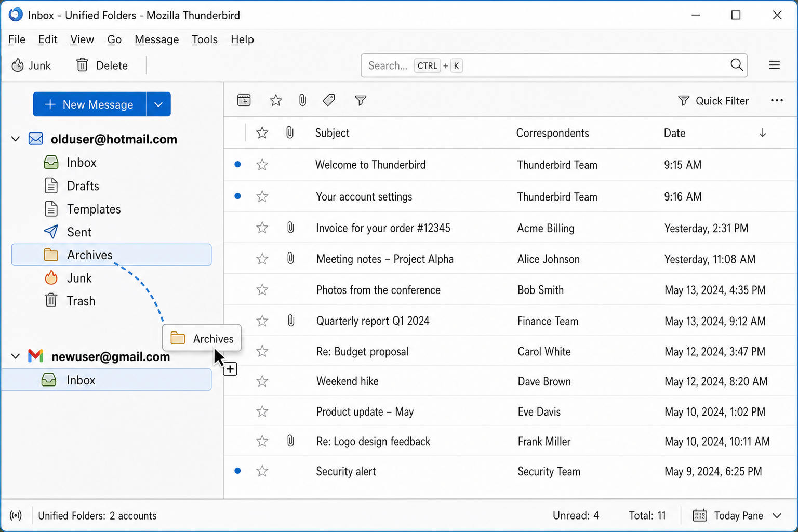Open the Go menu

coord(114,39)
